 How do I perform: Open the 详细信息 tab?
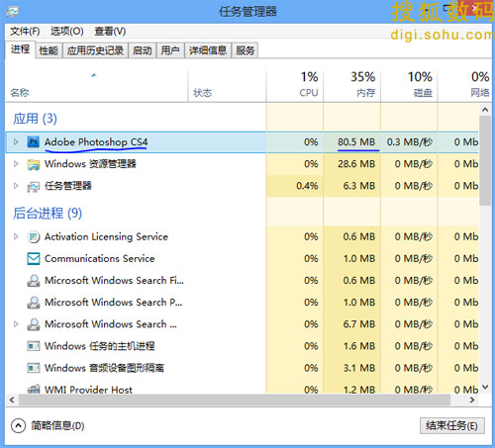pyautogui.click(x=208, y=50)
